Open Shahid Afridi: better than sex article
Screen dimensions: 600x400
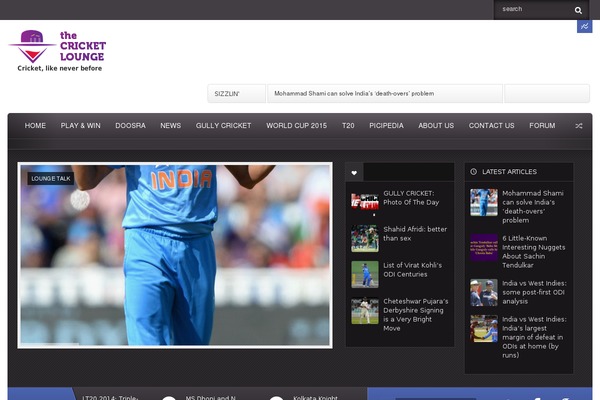point(415,234)
